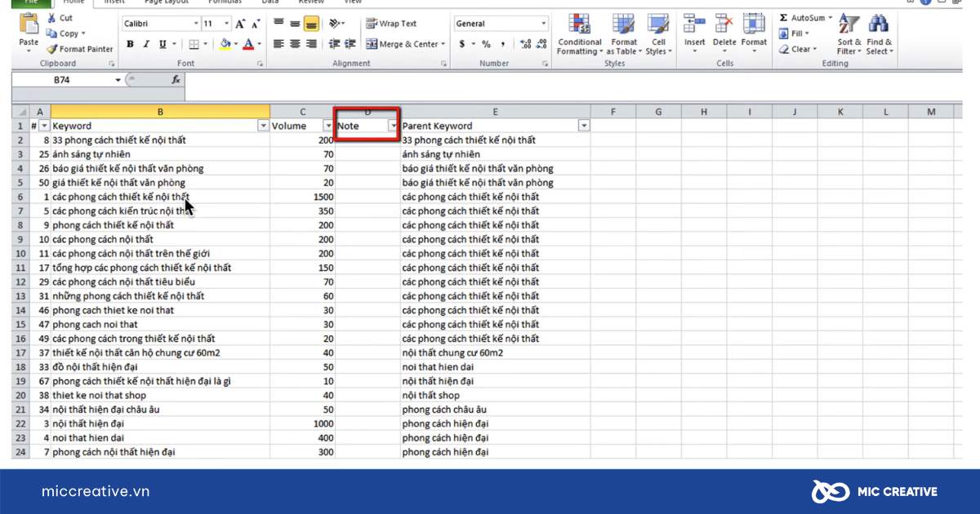Apply Italic formatting

(x=147, y=44)
